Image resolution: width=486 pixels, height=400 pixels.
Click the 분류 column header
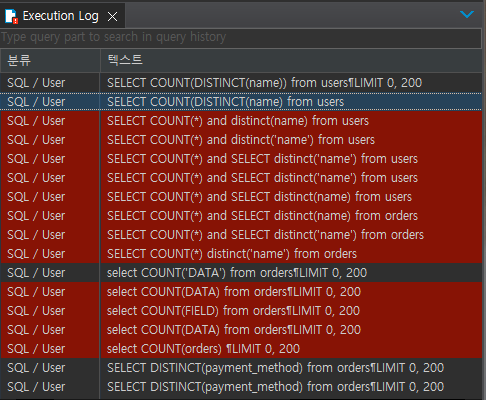coord(50,60)
